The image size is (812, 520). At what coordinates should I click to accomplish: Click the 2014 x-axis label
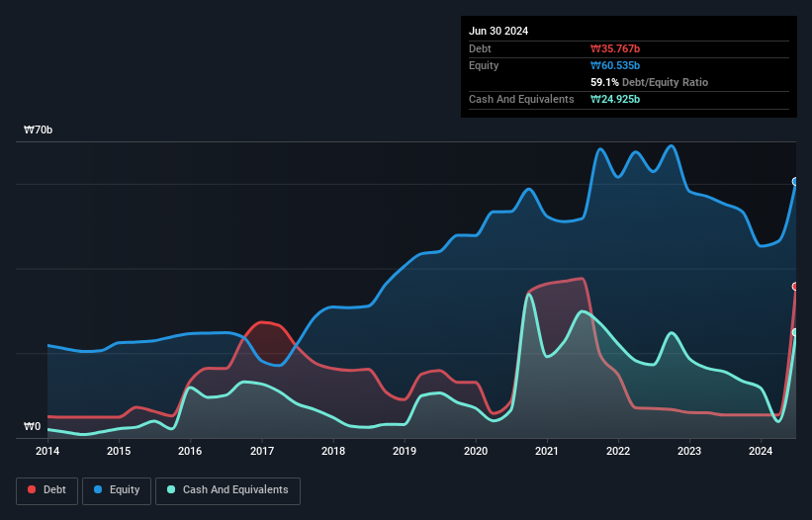pos(47,451)
